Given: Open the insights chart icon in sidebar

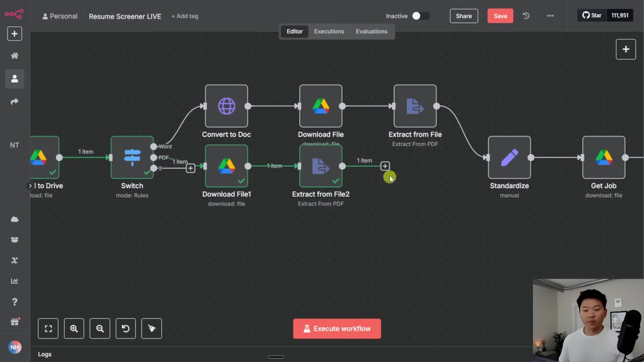Looking at the screenshot, I should 14,281.
